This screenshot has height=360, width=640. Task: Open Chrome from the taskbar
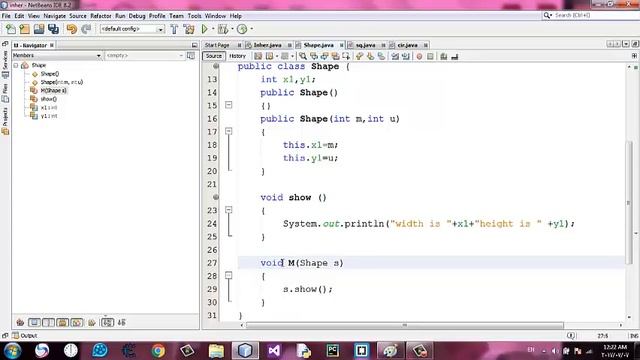click(x=158, y=351)
